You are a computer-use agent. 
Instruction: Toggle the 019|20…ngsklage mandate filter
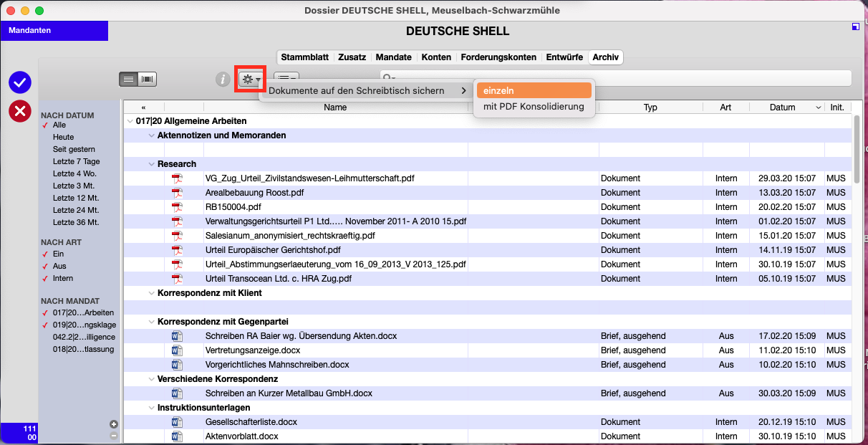[x=83, y=325]
